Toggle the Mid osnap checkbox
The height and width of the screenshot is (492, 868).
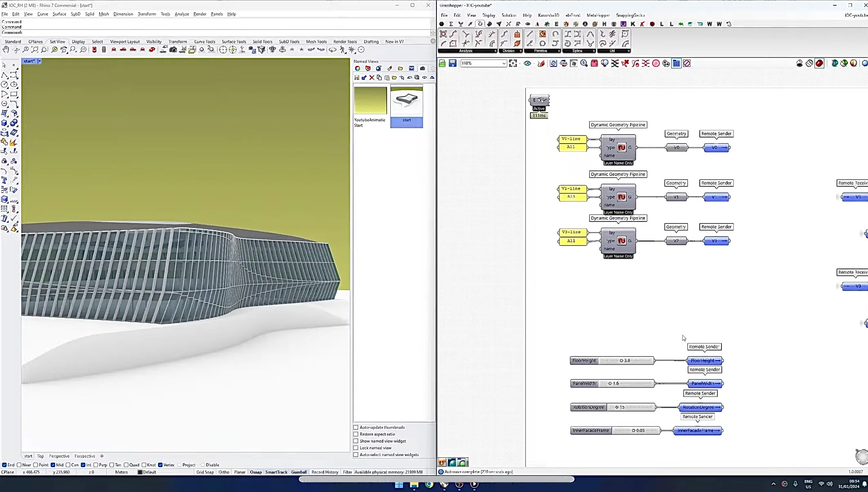(x=53, y=465)
